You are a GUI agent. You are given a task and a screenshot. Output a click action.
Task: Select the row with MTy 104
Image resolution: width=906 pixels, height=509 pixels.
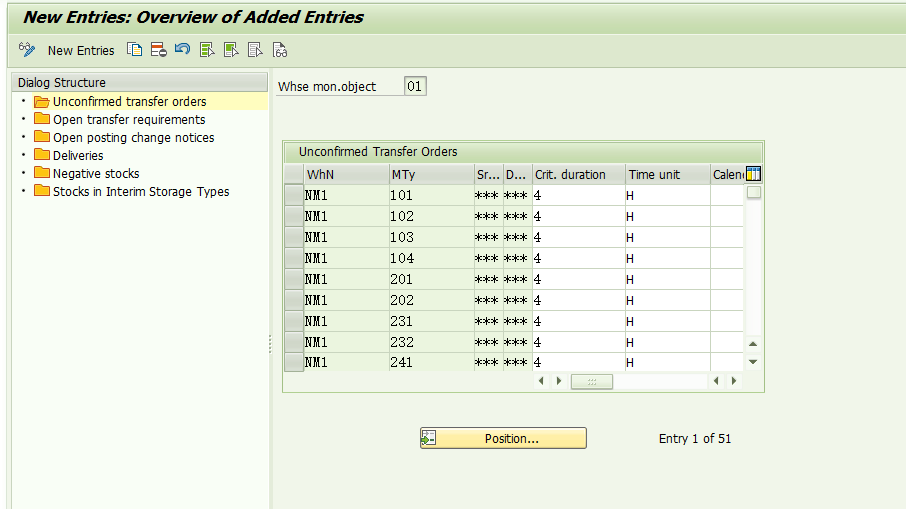point(294,258)
